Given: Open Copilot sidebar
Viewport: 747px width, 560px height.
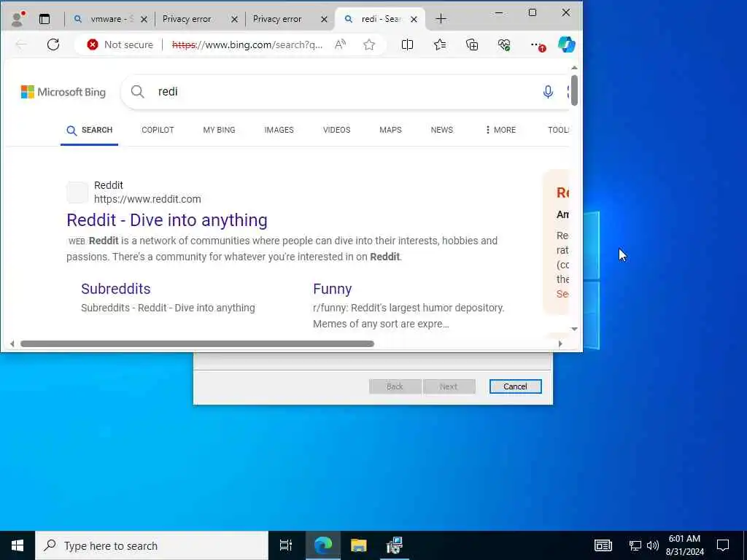Looking at the screenshot, I should pyautogui.click(x=566, y=44).
